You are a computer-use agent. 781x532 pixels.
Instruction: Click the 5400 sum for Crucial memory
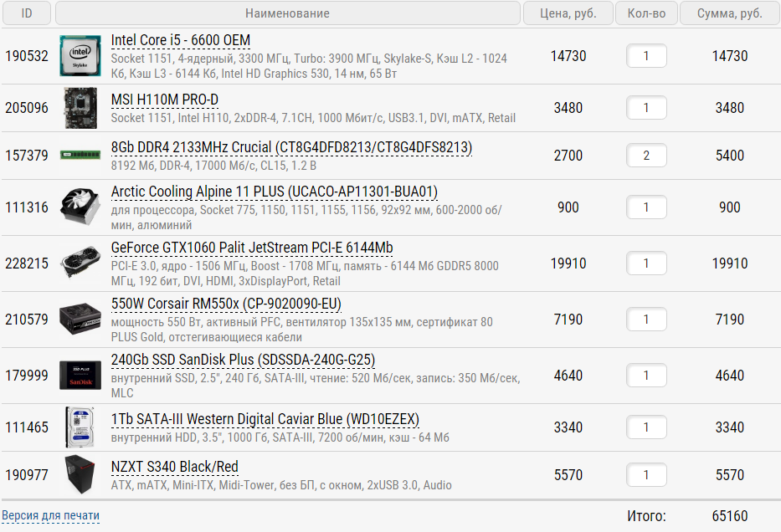[x=730, y=156]
